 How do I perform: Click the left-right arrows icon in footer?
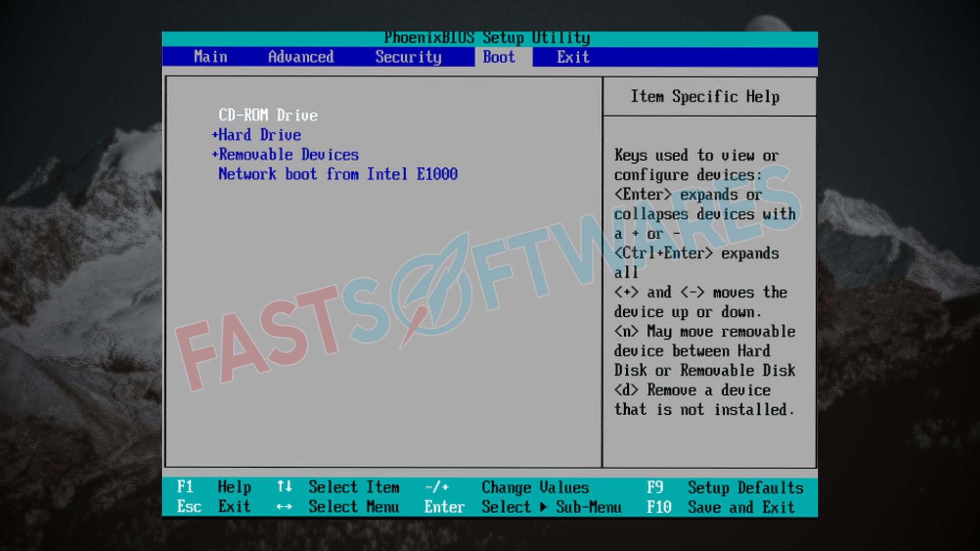click(x=284, y=507)
